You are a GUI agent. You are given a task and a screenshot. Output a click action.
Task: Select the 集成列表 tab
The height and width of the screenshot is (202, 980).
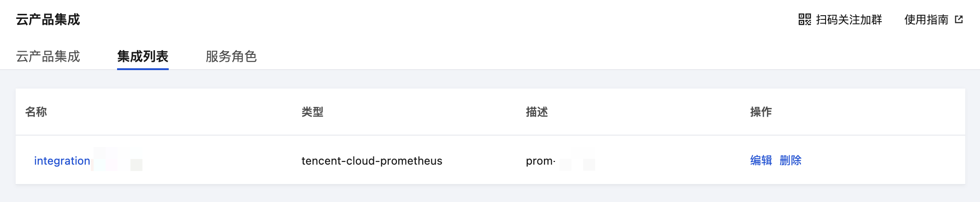coord(142,56)
